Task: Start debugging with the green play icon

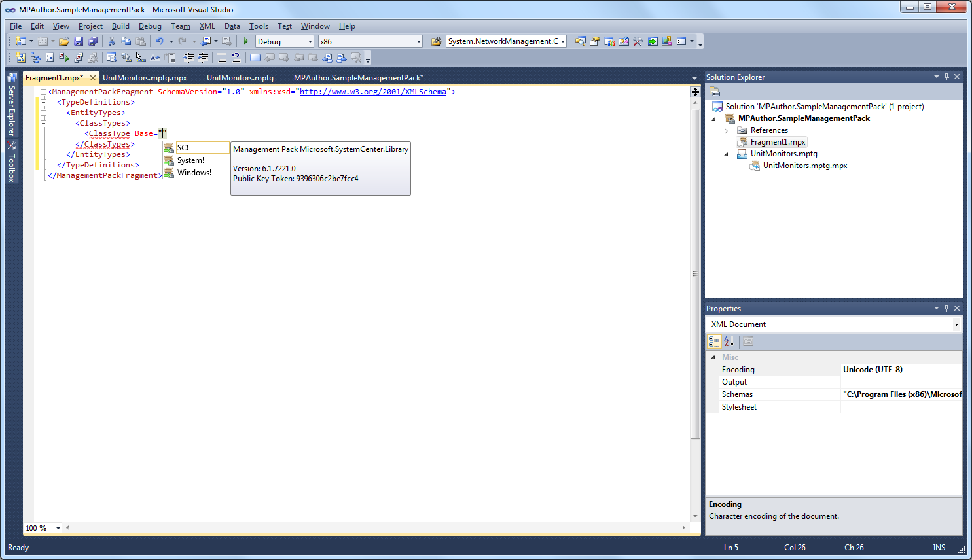Action: pyautogui.click(x=246, y=41)
